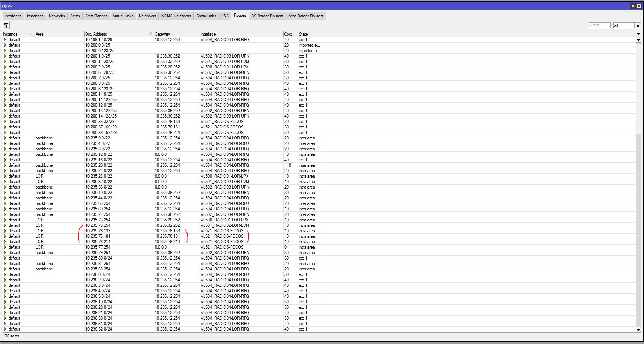The image size is (644, 344).
Task: Click the 'imported e...' state for 10.200.0.128/25
Action: [x=309, y=51]
